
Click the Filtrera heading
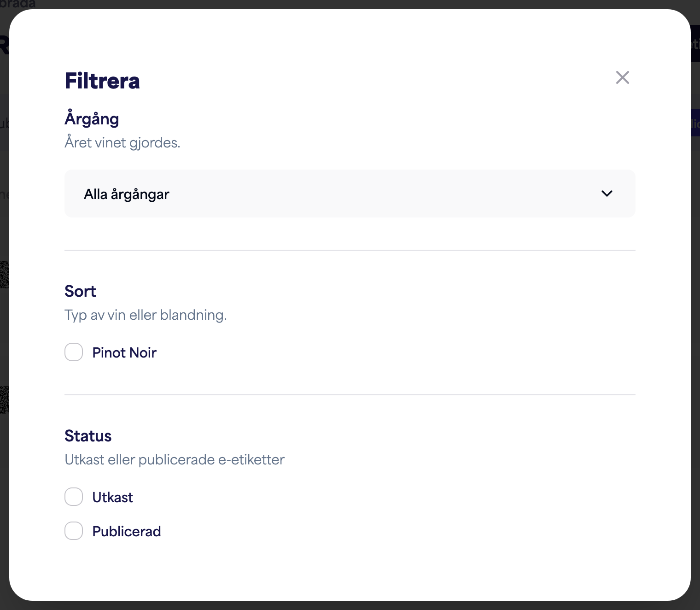pyautogui.click(x=102, y=81)
